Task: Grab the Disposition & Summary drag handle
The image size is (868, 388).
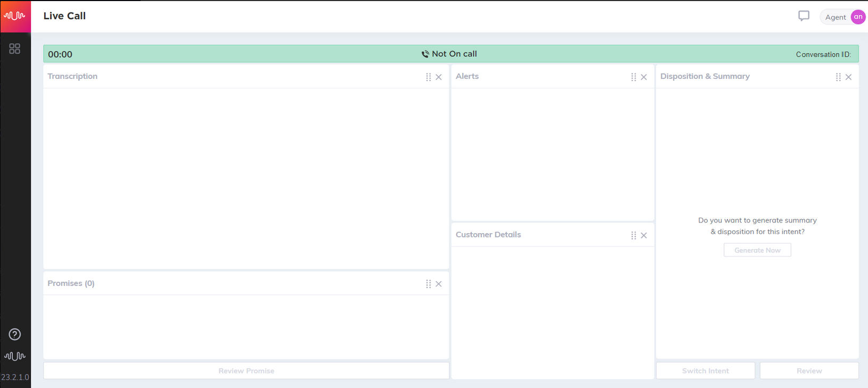Action: click(x=838, y=77)
